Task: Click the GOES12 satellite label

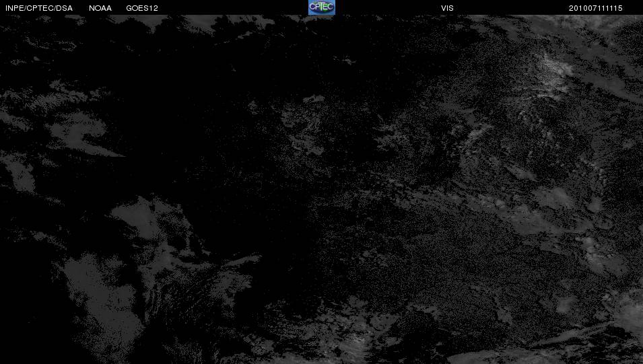Action: tap(142, 8)
